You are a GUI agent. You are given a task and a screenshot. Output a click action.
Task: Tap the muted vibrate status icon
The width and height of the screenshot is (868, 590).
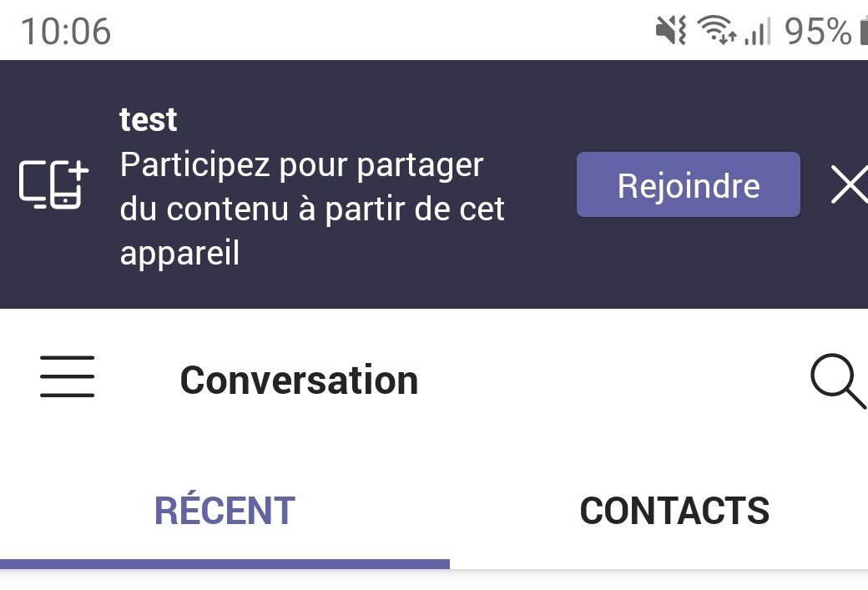pos(671,30)
